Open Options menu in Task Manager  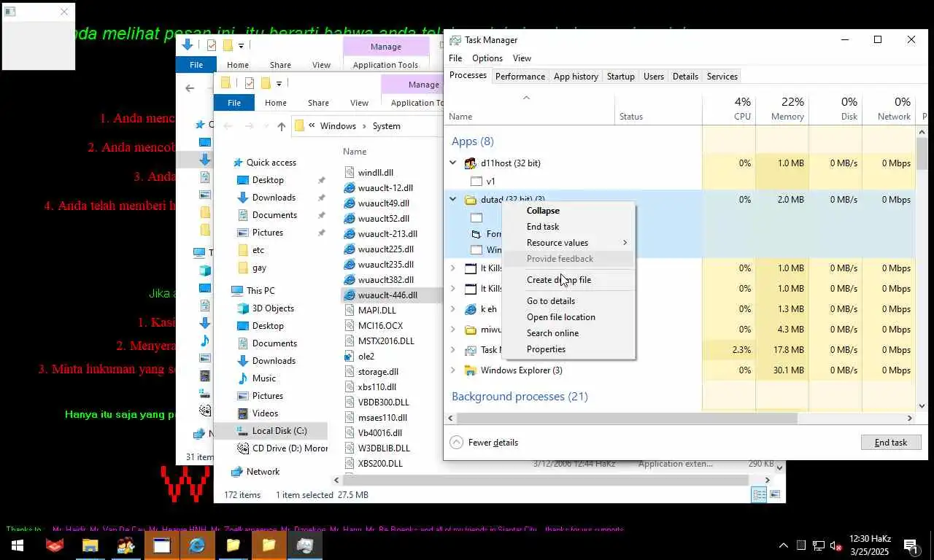[487, 58]
